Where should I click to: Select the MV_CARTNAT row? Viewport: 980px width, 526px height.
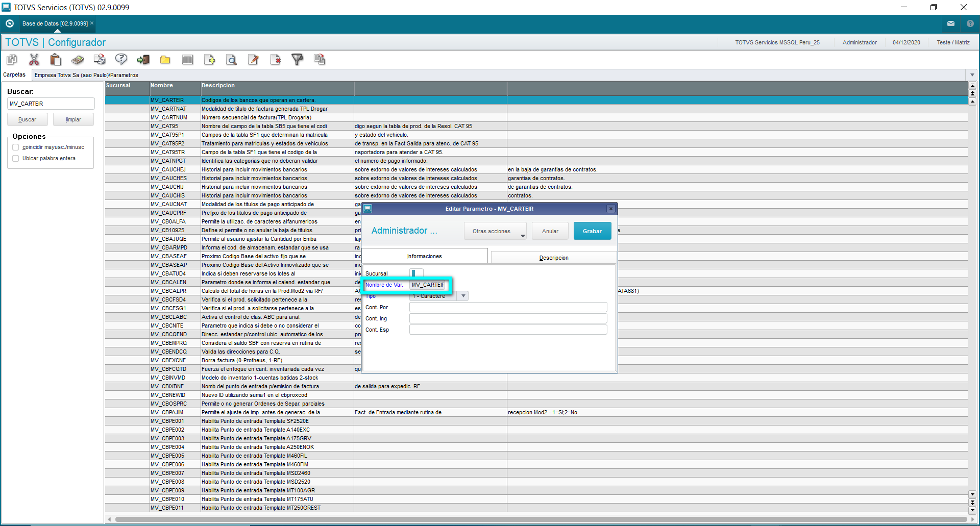pyautogui.click(x=536, y=109)
